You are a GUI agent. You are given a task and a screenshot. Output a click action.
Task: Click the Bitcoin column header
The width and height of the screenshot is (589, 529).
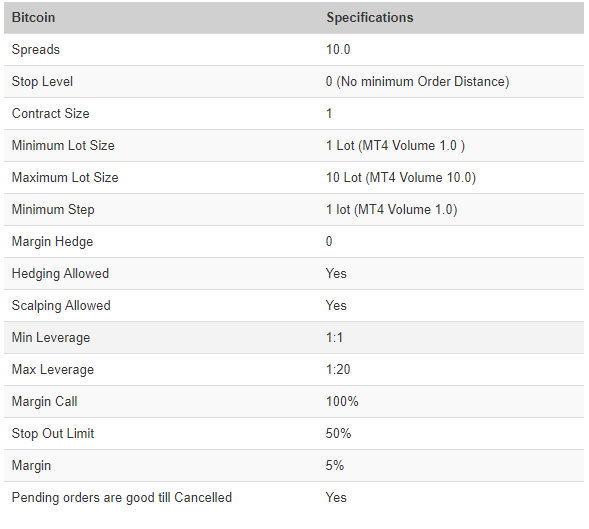tap(33, 18)
